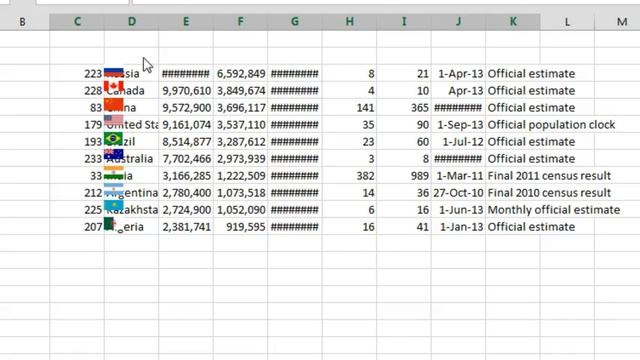Select the Kazakhstan flag image
This screenshot has height=360, width=640.
tap(113, 205)
